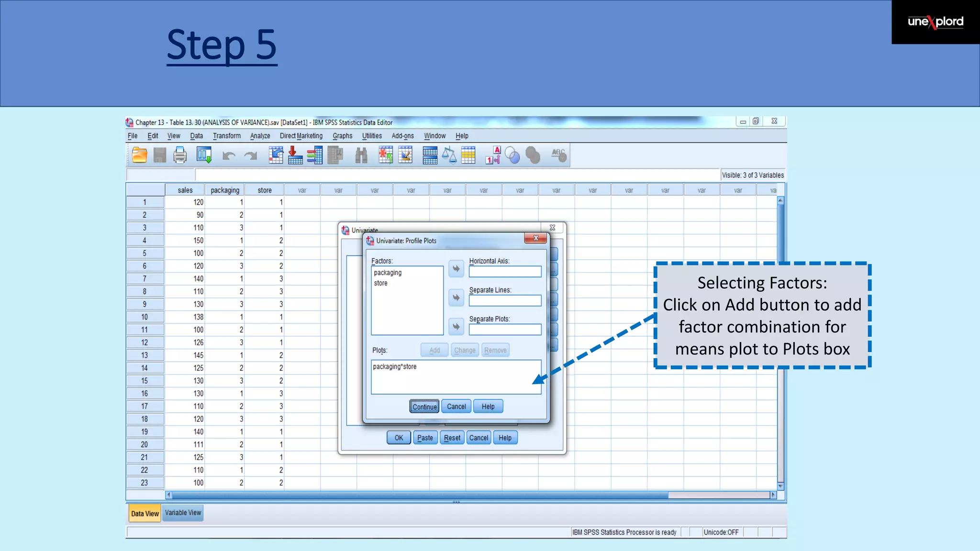Click the Go to case icon

click(276, 155)
